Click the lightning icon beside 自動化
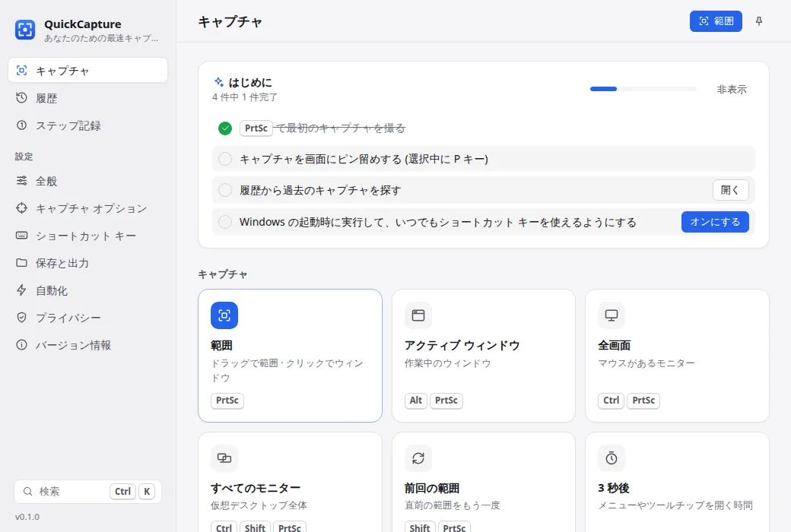791x532 pixels. pos(21,290)
